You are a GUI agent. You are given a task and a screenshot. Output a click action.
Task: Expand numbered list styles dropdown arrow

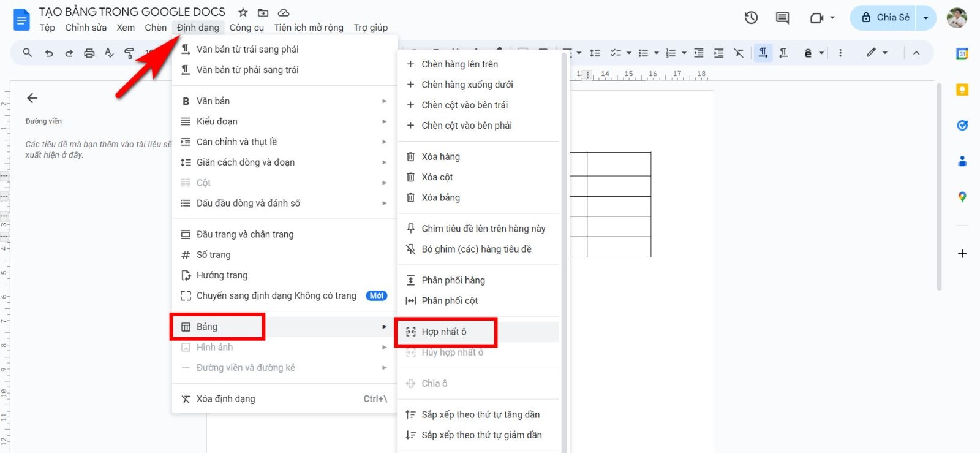coord(684,53)
